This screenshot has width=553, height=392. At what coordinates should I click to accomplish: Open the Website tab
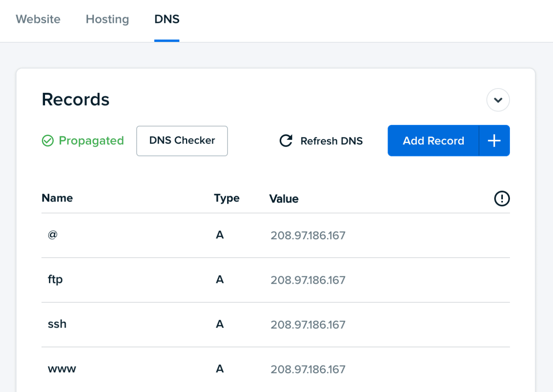pos(38,19)
